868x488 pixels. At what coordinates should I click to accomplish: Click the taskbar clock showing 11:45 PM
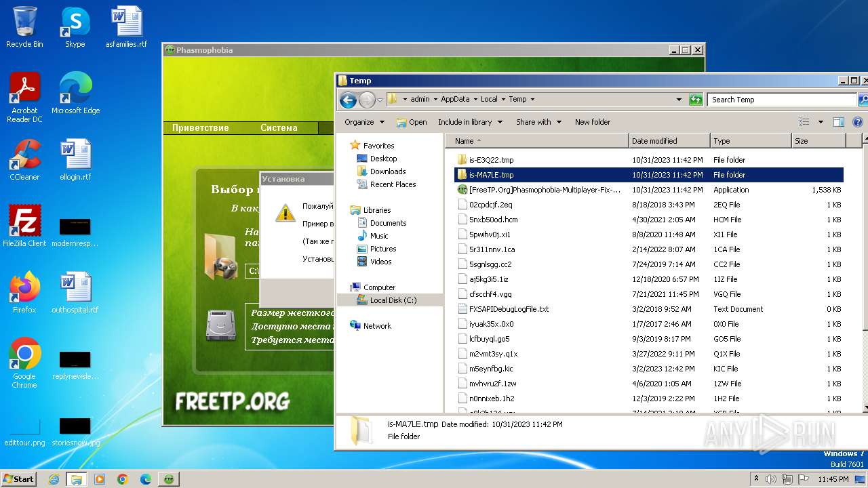click(x=833, y=479)
